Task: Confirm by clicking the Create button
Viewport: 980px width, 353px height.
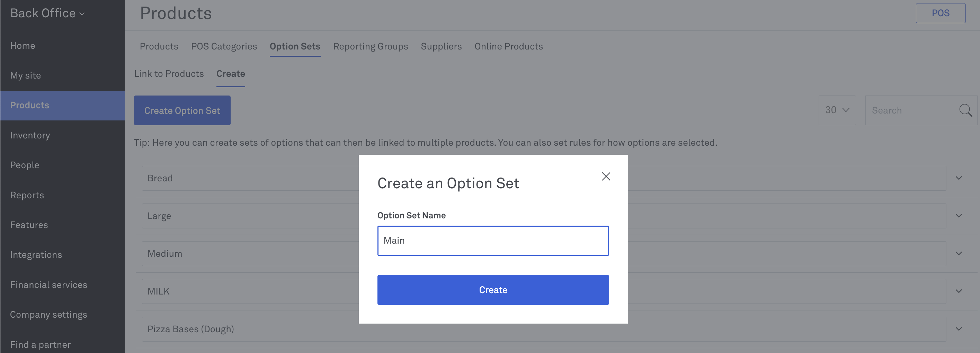Action: (493, 290)
